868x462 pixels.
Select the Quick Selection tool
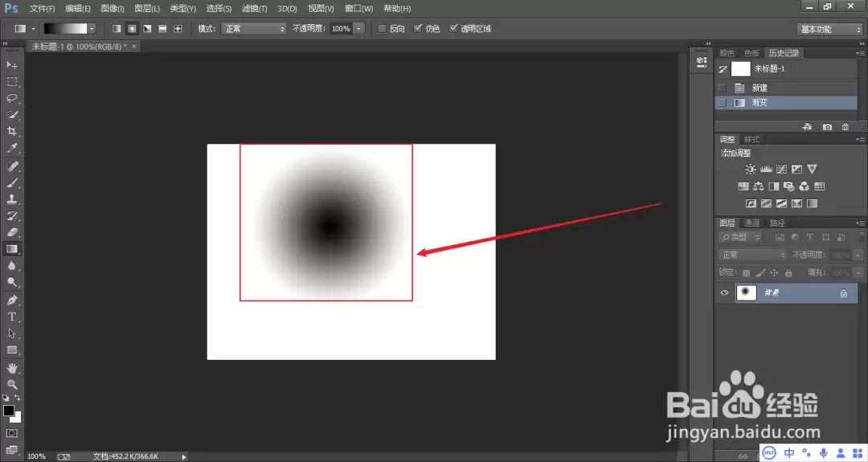click(12, 115)
